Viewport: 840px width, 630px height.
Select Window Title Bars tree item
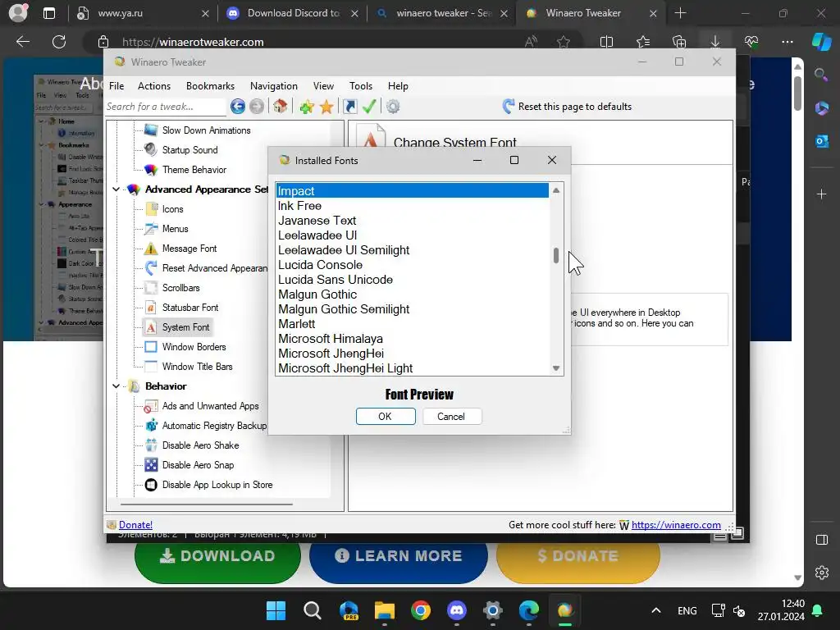[x=197, y=367]
